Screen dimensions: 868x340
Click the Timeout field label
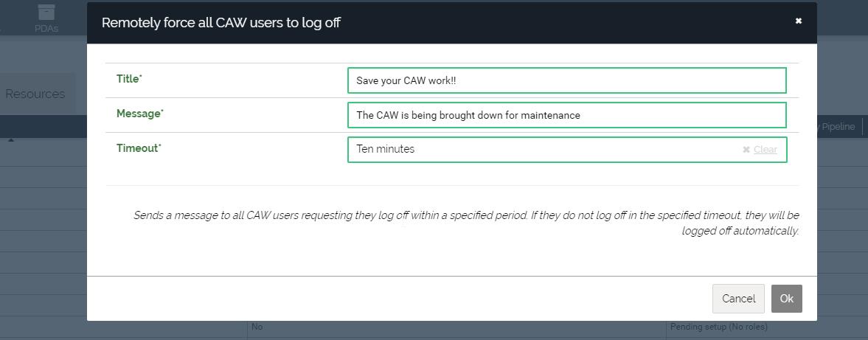coord(138,148)
